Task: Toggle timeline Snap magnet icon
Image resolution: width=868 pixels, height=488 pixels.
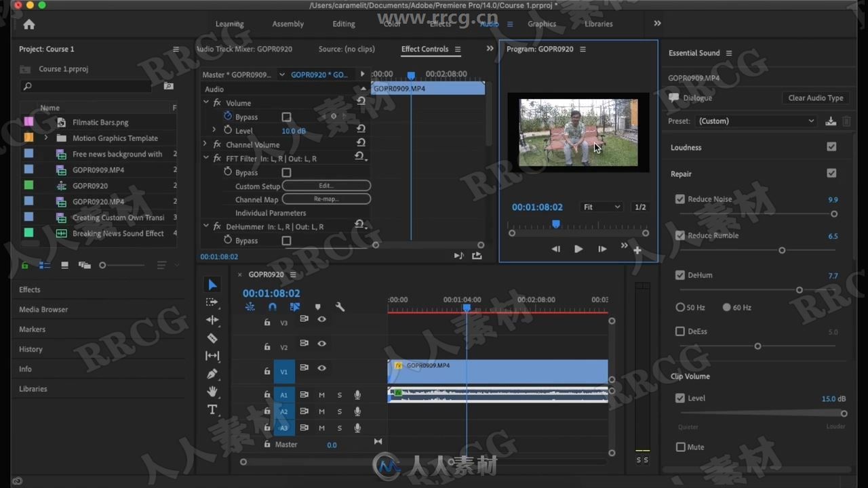Action: 273,307
